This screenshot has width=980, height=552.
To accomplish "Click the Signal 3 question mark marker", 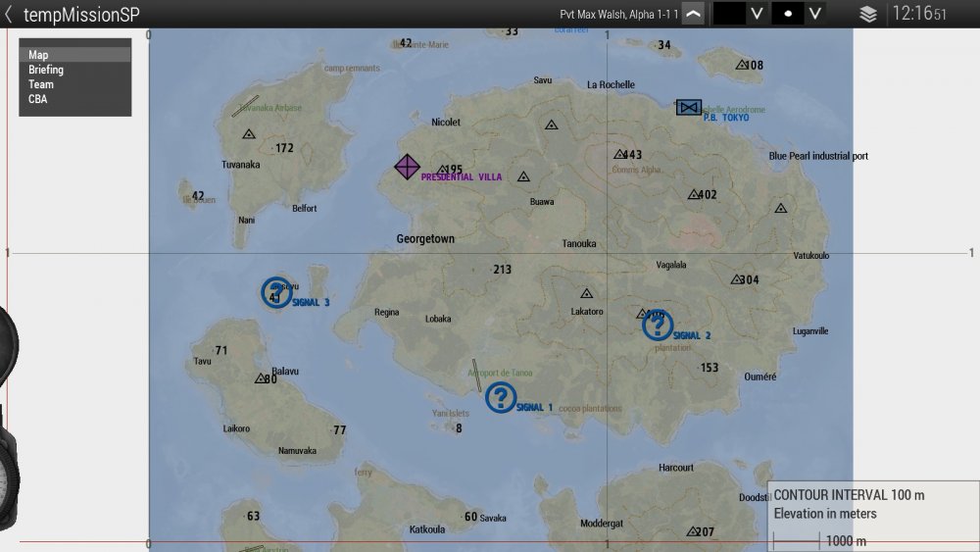I will point(276,292).
